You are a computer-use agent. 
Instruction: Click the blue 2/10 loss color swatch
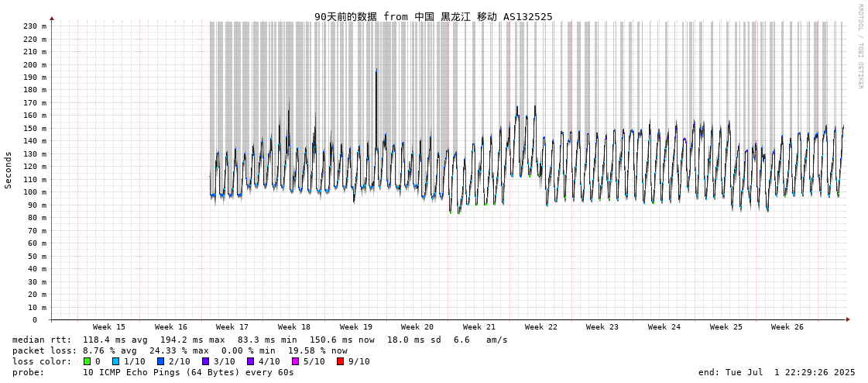coord(160,361)
